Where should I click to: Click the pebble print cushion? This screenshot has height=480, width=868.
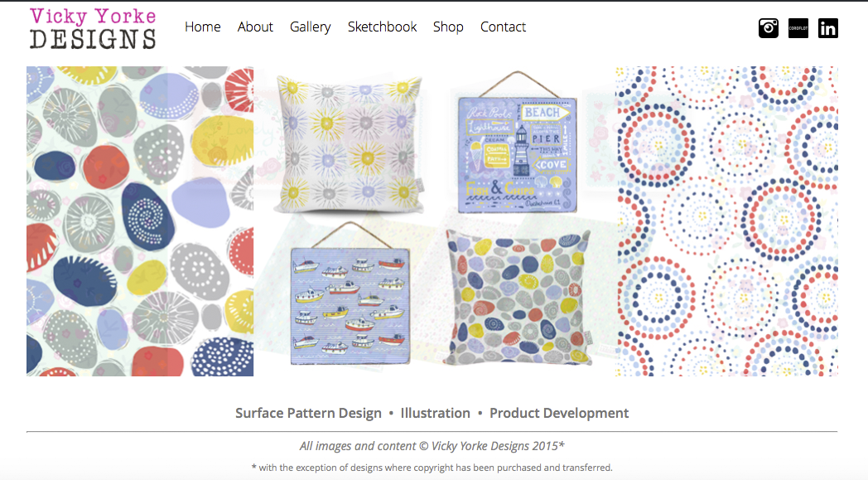click(x=518, y=298)
